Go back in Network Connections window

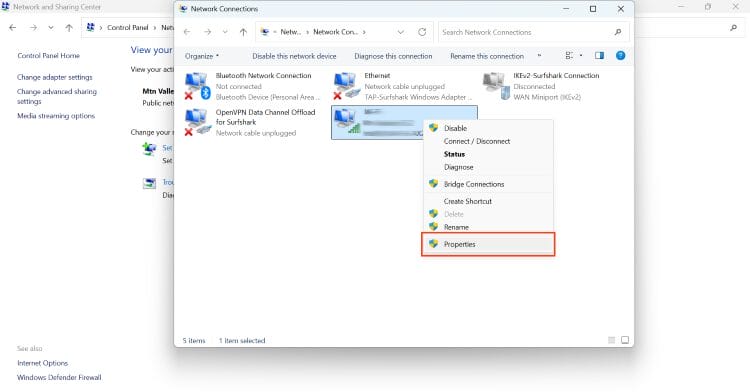tap(187, 32)
